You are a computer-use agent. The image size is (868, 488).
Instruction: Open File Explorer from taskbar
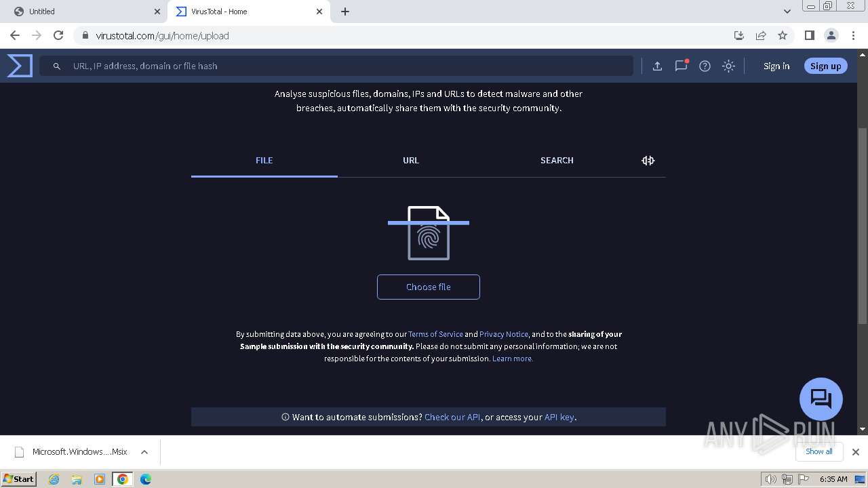tap(77, 479)
